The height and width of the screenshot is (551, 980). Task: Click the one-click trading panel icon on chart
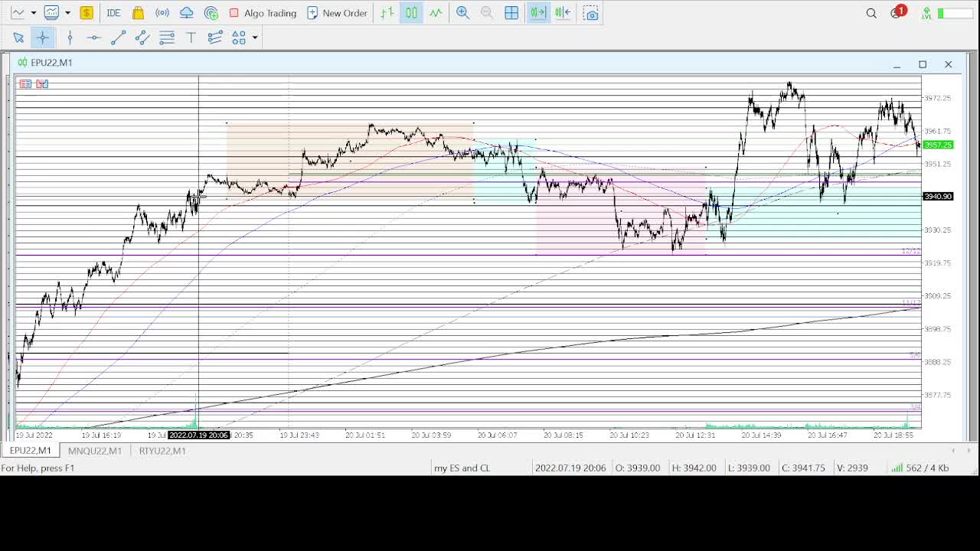(x=25, y=83)
